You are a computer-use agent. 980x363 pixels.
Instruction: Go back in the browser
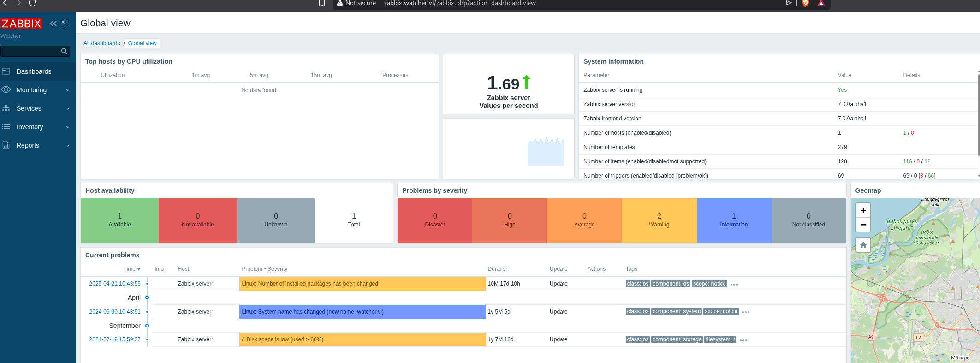[x=6, y=3]
